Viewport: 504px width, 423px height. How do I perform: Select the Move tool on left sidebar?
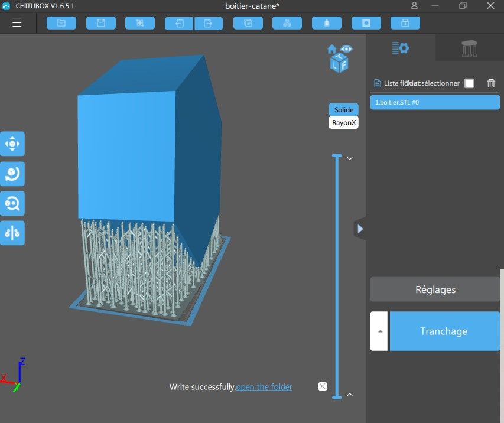coord(12,144)
